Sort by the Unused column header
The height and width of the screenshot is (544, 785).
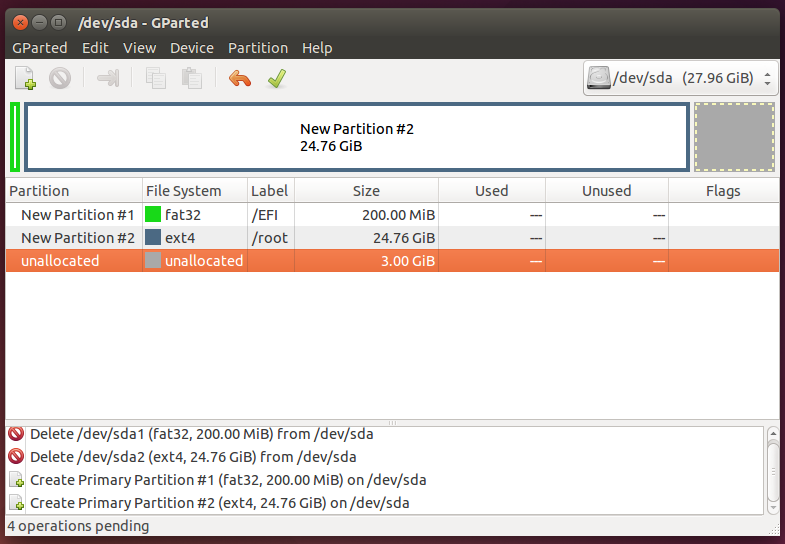[x=607, y=191]
